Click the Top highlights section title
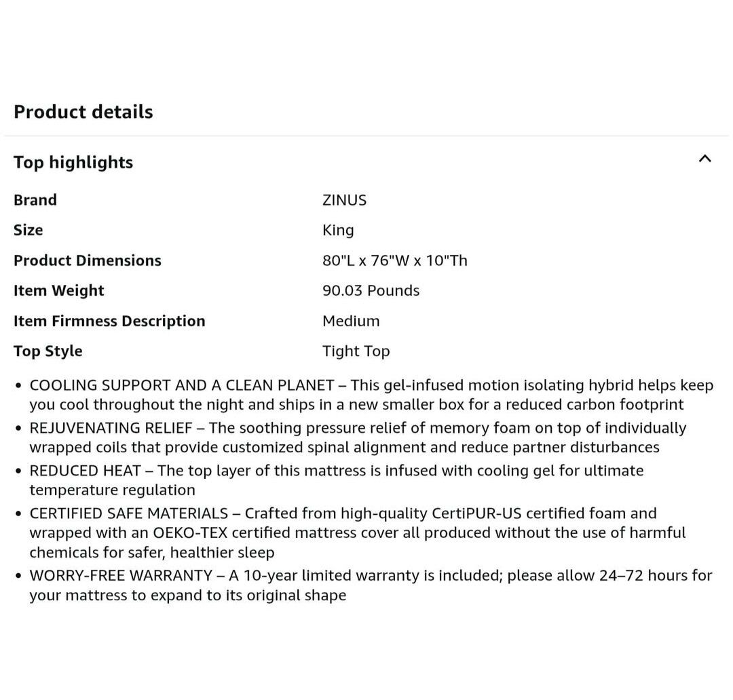The width and height of the screenshot is (733, 700). [x=73, y=162]
